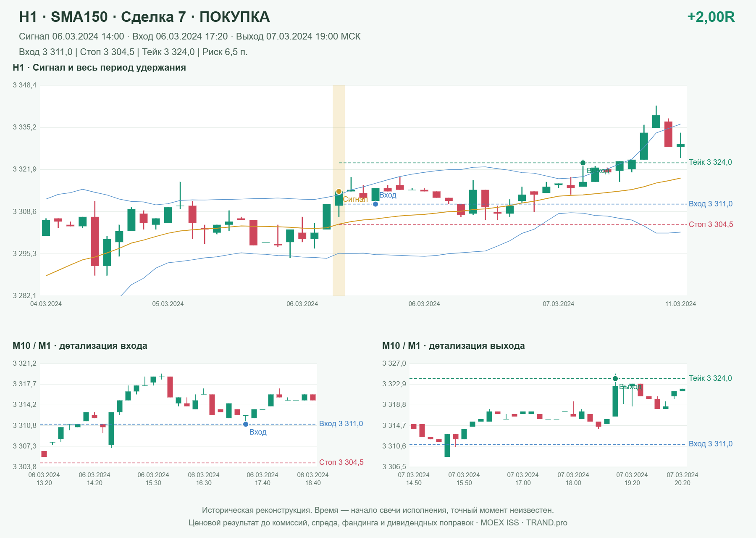Click the '3 295,3' price axis label
Viewport: 756px width, 538px height.
[24, 253]
